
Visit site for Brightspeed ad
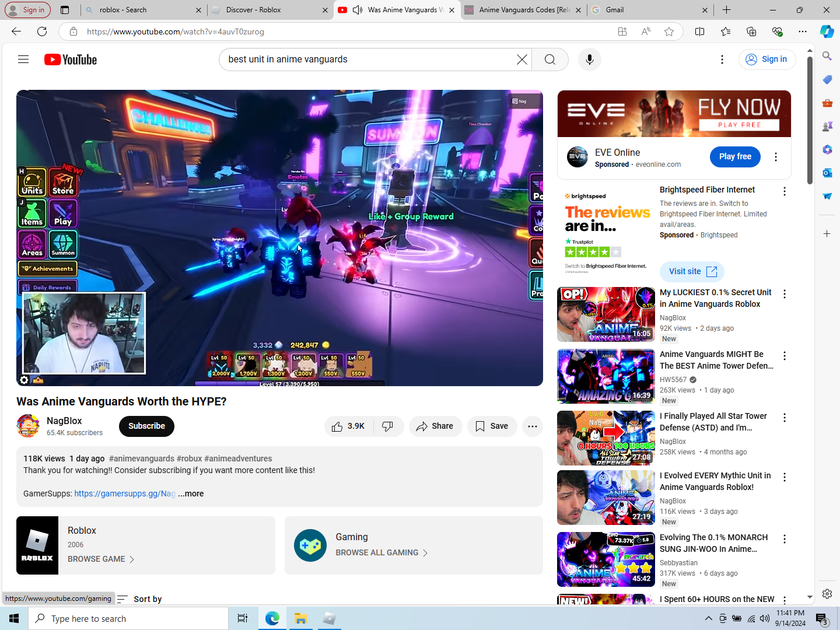point(692,271)
